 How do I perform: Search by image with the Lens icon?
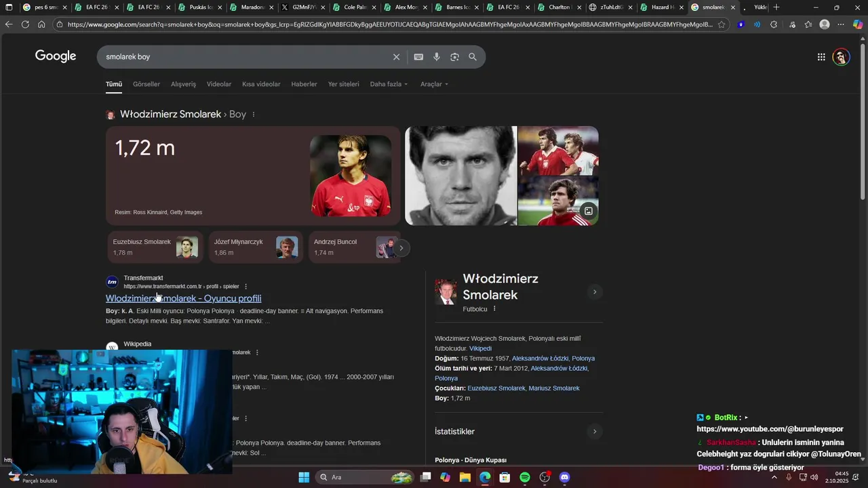tap(454, 57)
